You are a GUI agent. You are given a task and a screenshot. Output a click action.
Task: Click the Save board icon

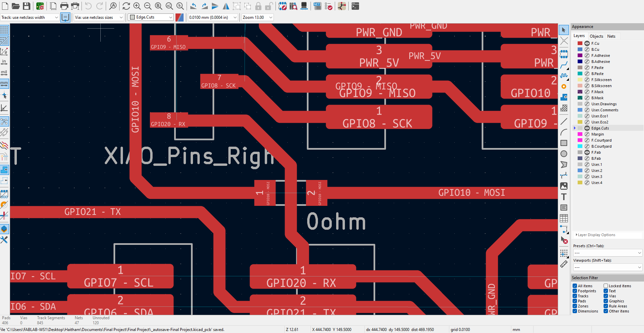click(27, 6)
